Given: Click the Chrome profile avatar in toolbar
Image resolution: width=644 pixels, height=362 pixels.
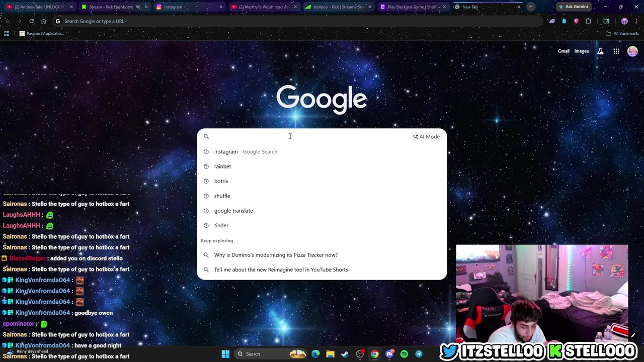Looking at the screenshot, I should coord(624,21).
